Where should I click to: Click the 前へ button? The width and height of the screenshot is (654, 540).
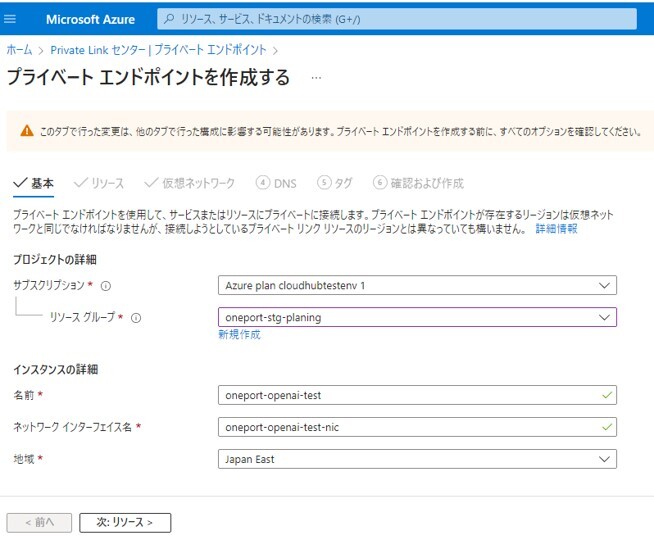tap(39, 522)
